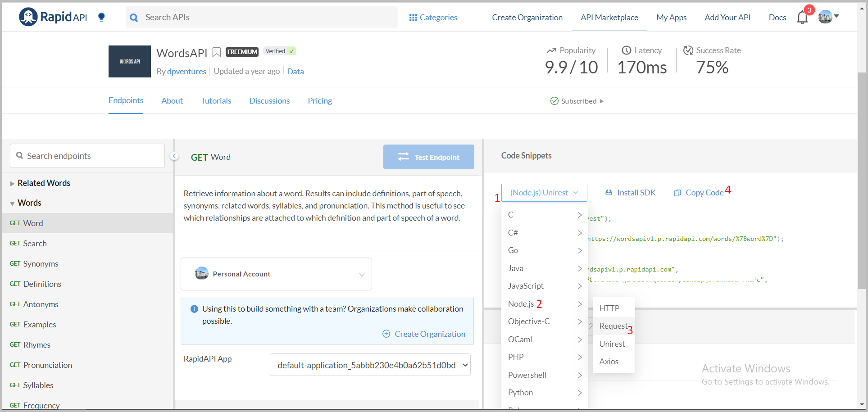Expand the PHP submenu
This screenshot has width=868, height=412.
[x=544, y=357]
